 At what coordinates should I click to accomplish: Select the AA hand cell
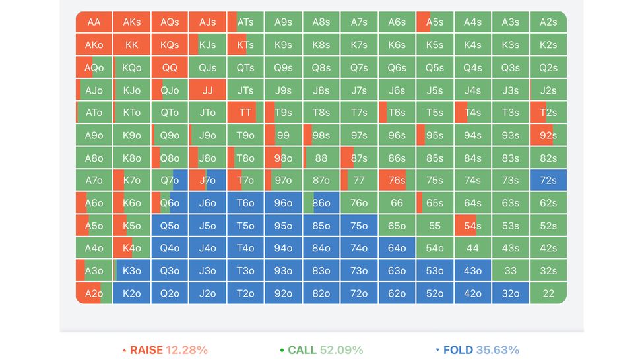tap(94, 22)
